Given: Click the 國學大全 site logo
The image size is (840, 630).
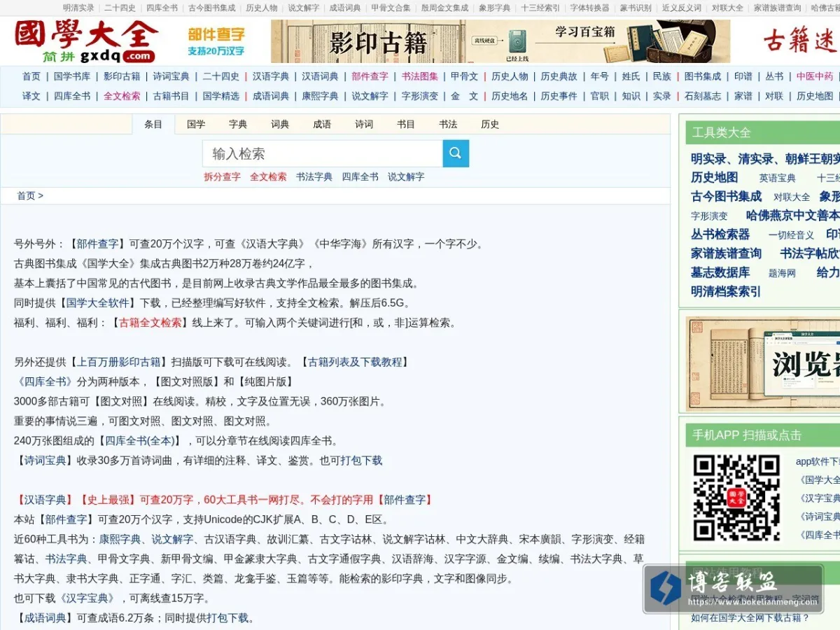Looking at the screenshot, I should (x=85, y=41).
